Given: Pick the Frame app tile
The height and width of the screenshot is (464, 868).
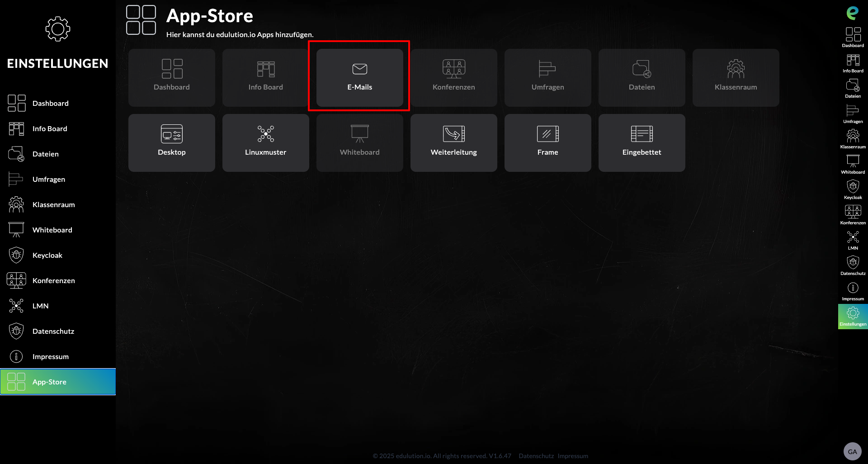Looking at the screenshot, I should [x=547, y=142].
